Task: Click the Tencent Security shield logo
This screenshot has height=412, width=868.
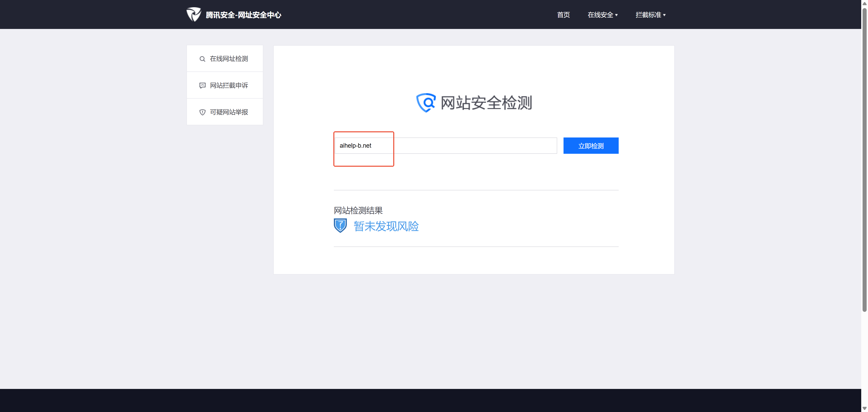Action: [194, 14]
